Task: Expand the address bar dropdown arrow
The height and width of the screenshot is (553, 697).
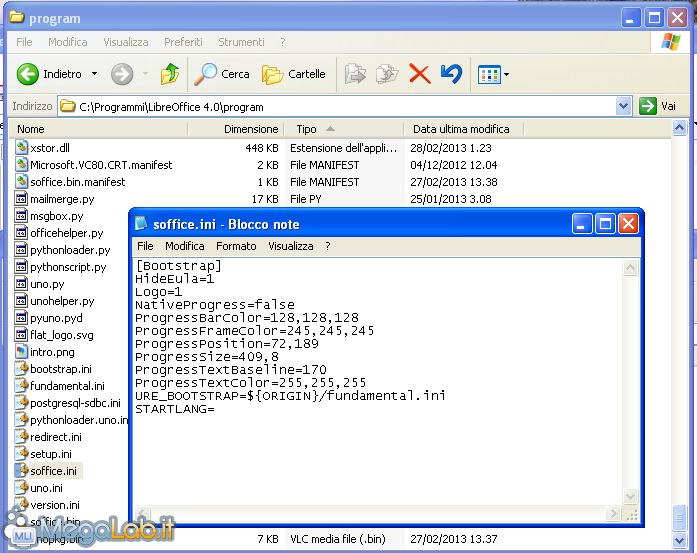Action: pos(623,107)
